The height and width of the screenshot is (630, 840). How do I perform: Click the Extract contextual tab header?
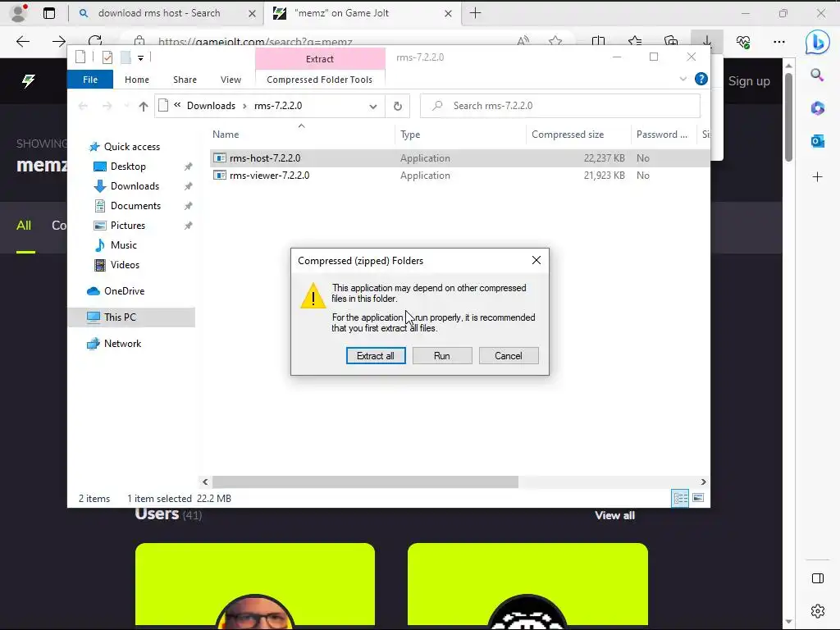coord(320,59)
